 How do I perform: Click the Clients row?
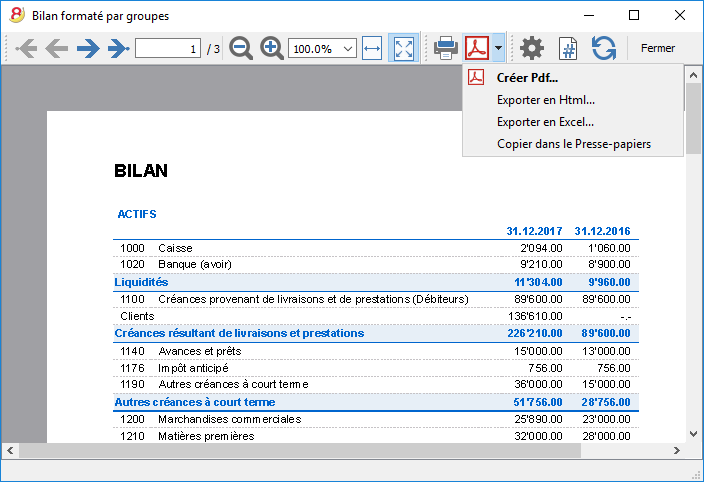point(376,316)
